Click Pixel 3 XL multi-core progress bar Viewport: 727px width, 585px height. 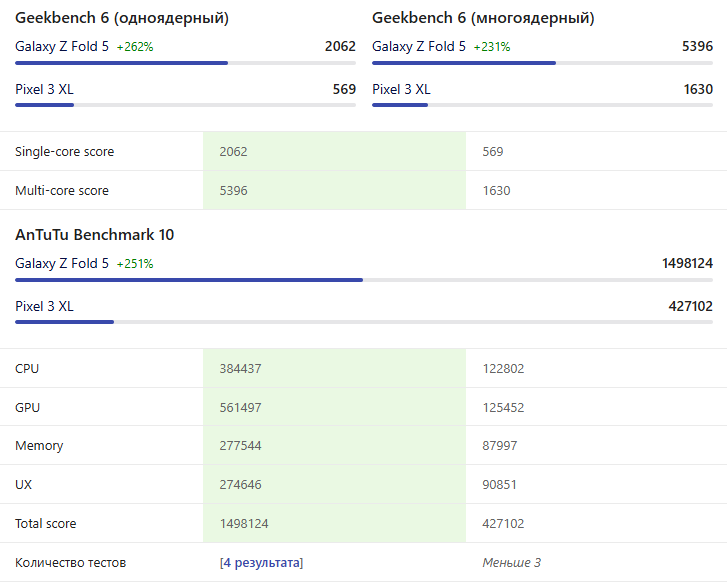point(542,104)
